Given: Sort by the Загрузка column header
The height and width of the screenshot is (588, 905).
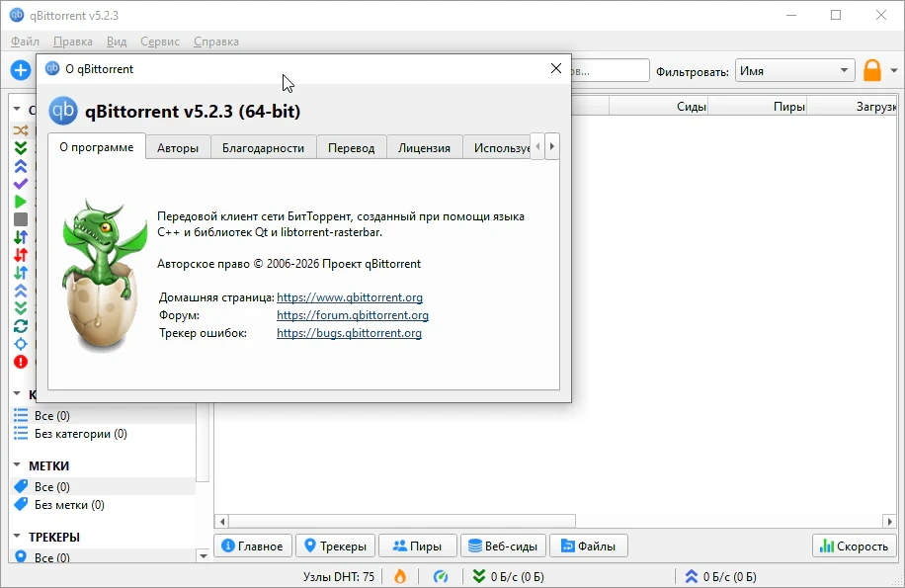Looking at the screenshot, I should pyautogui.click(x=852, y=107).
